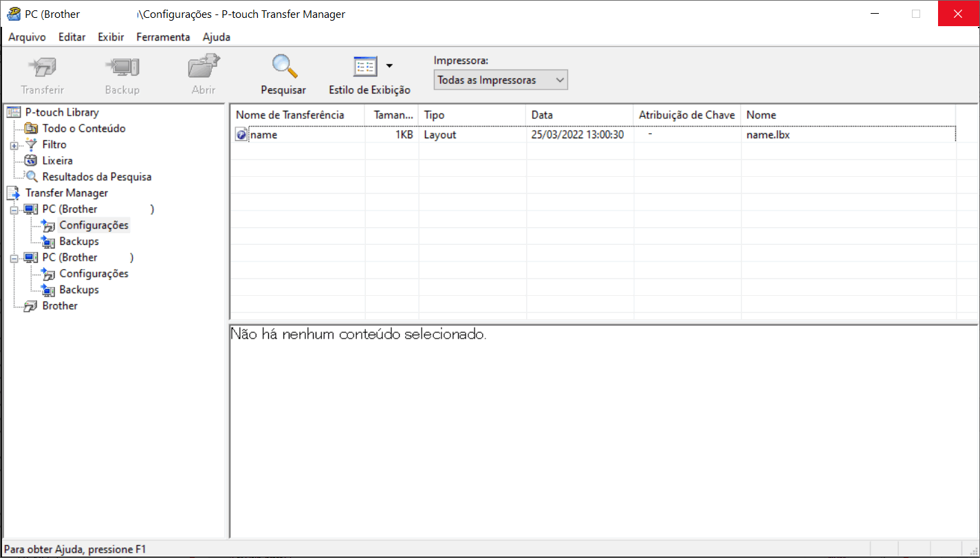Click the 1KB size cell
The height and width of the screenshot is (558, 980).
pos(404,135)
